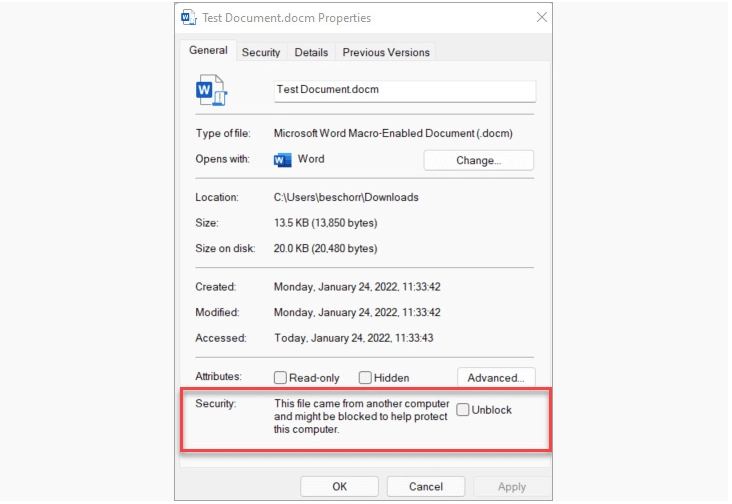
Task: Click the Word document icon in title bar
Action: coord(189,18)
